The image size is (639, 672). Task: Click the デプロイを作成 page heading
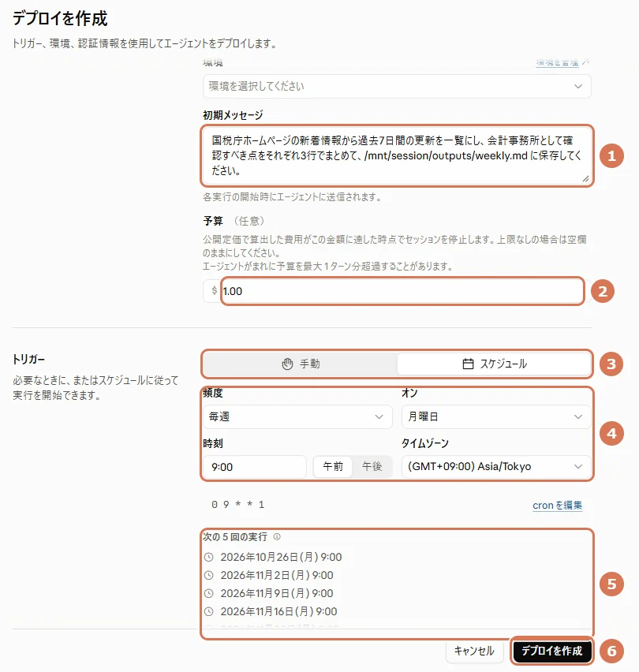60,18
